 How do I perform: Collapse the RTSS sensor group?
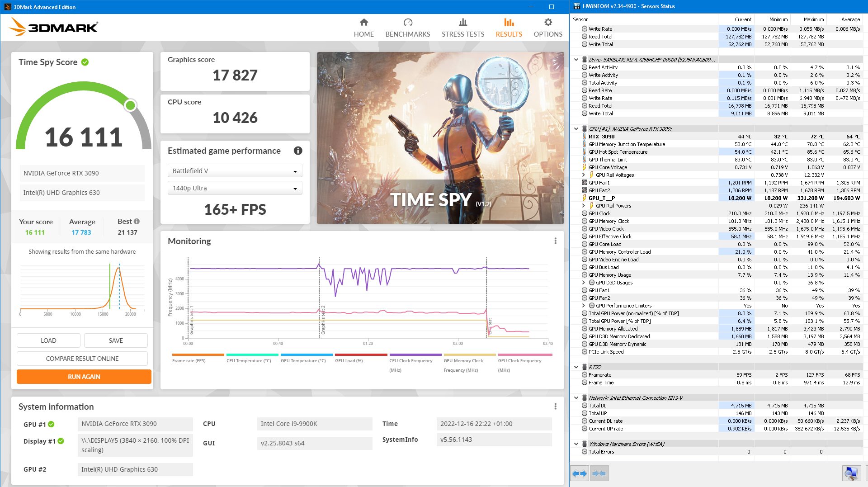(x=576, y=367)
